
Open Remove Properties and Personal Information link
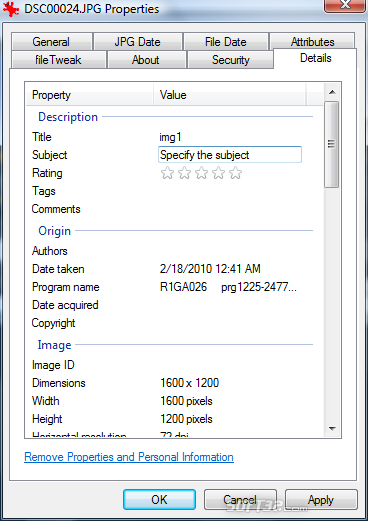tap(129, 457)
